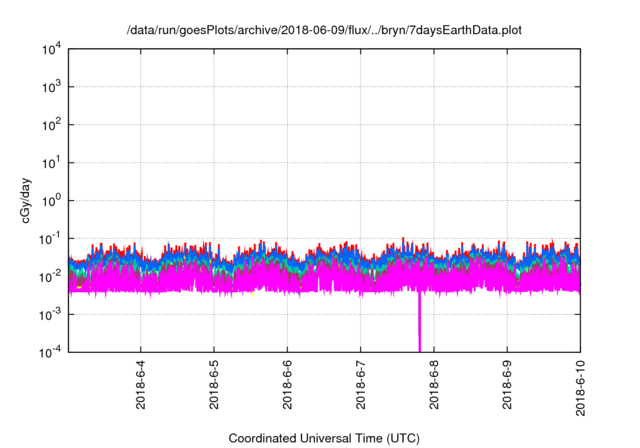Click the 2018-6-10 date tick label
The width and height of the screenshot is (640, 448).
[580, 388]
